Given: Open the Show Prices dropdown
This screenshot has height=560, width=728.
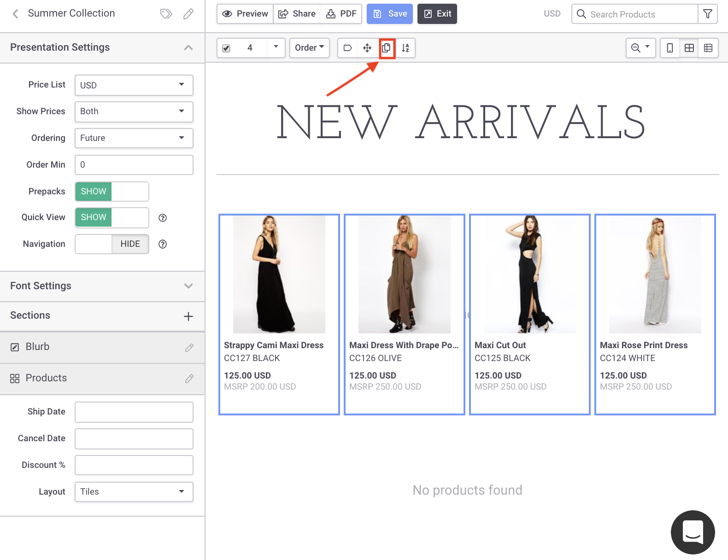Looking at the screenshot, I should (x=134, y=111).
